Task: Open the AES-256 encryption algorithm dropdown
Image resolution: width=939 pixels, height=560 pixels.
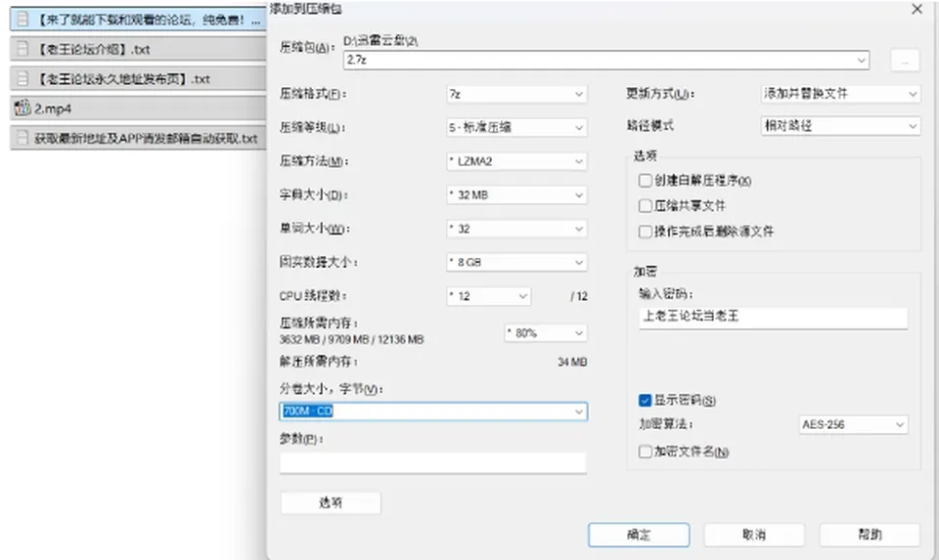Action: point(853,424)
